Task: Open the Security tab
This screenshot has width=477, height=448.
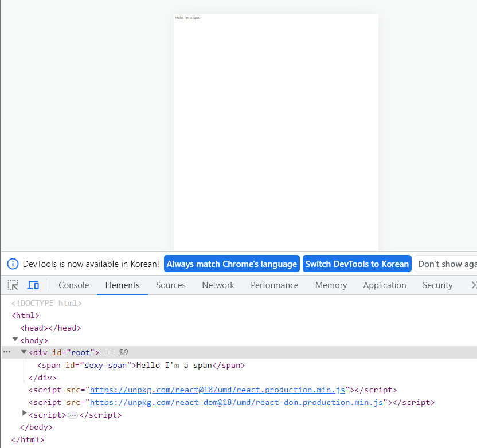Action: [437, 285]
